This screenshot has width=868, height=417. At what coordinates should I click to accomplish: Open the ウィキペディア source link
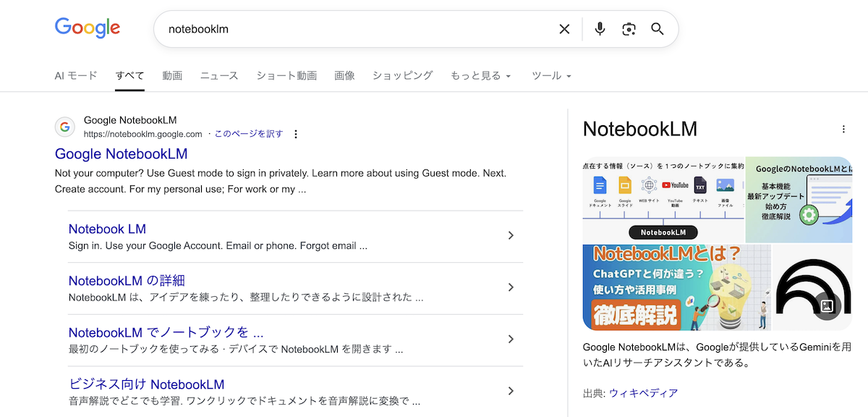coord(643,393)
